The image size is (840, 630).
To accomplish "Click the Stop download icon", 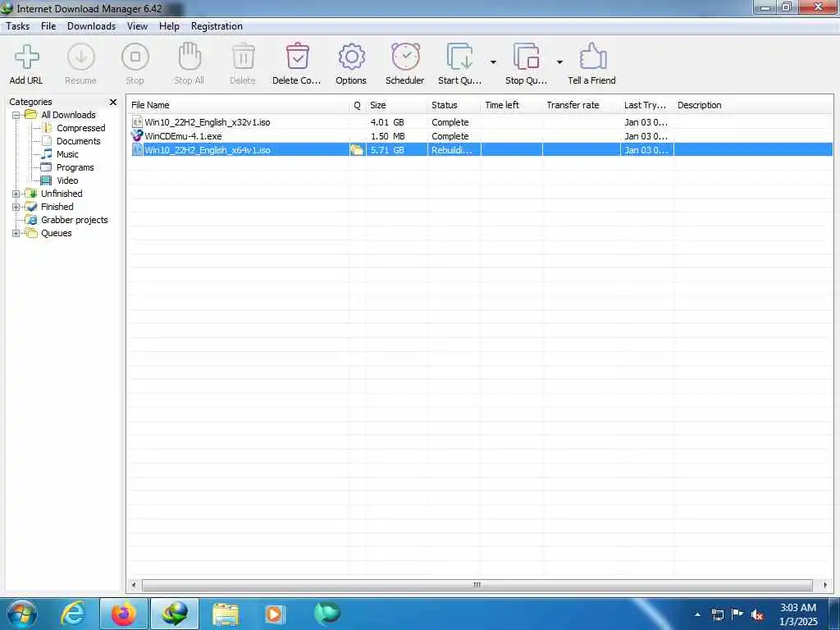I will [x=135, y=57].
